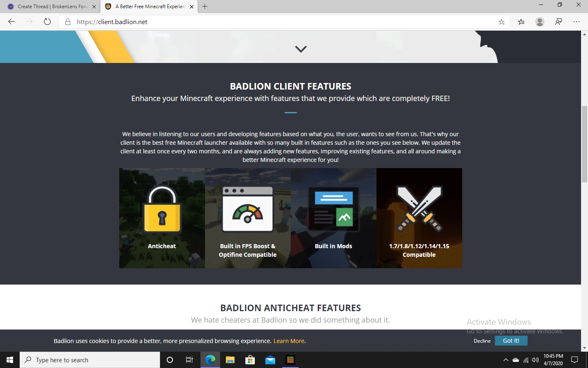Click the down chevron scroll arrow

[x=301, y=49]
